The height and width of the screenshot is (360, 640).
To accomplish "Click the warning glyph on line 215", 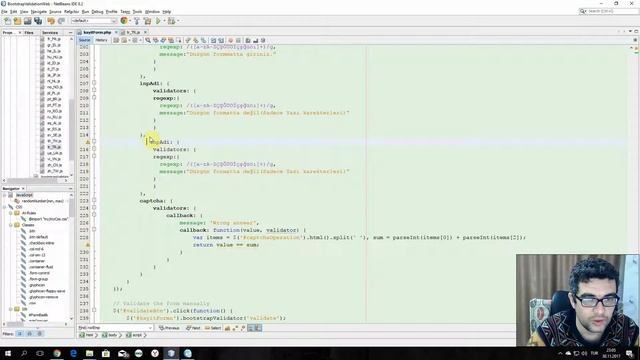I will pos(87,142).
